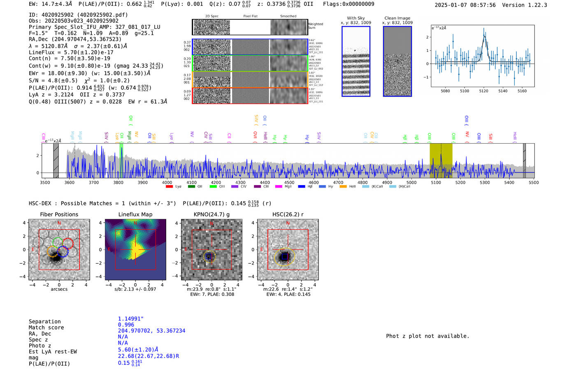The height and width of the screenshot is (392, 576).
Task: Click the EWr: 4, PLAE: 0.145 caption
Action: coord(288,295)
